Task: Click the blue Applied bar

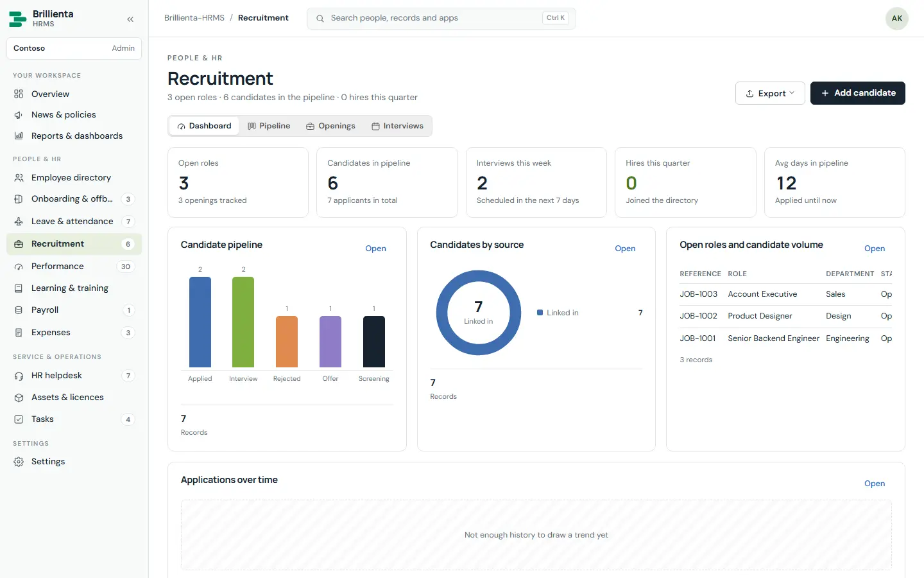Action: click(x=200, y=322)
